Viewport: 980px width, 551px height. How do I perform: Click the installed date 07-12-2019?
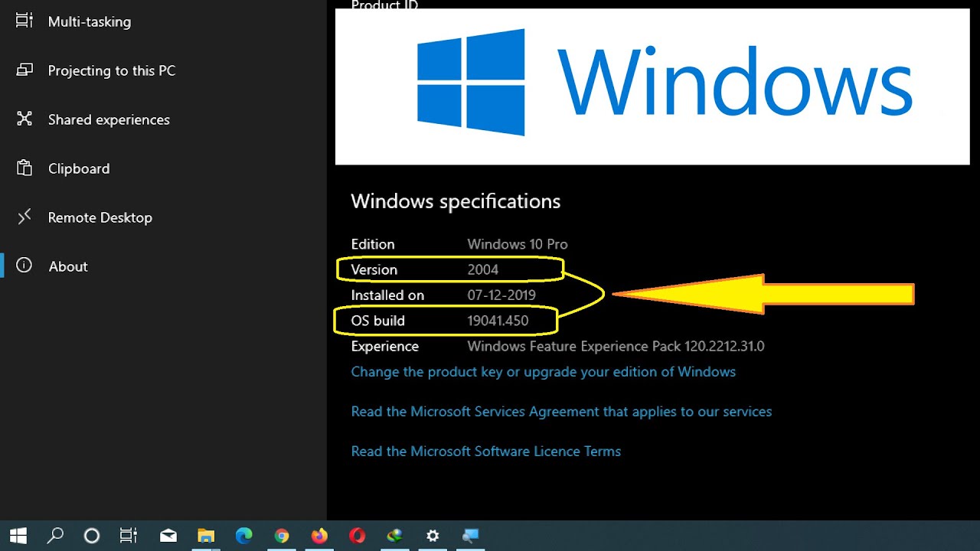pos(501,295)
